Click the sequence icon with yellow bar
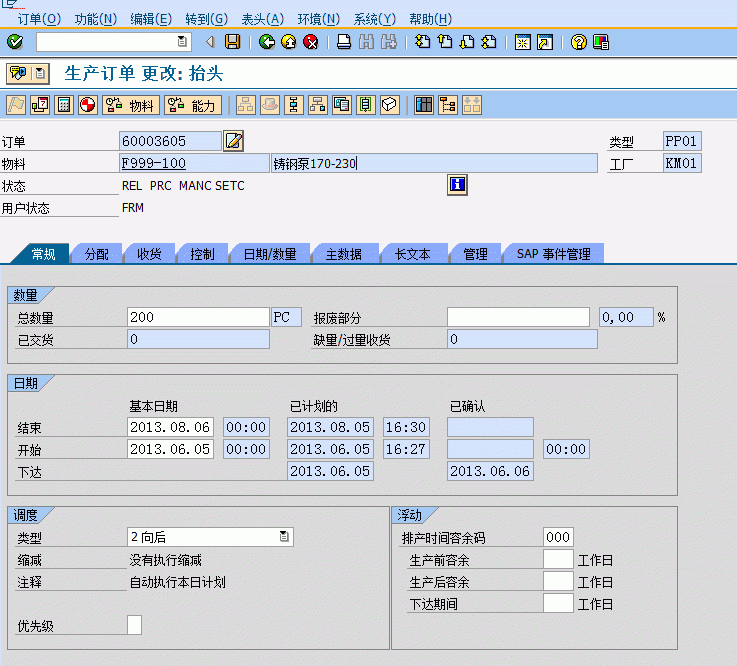Screen dimensions: 737x666 [x=366, y=105]
